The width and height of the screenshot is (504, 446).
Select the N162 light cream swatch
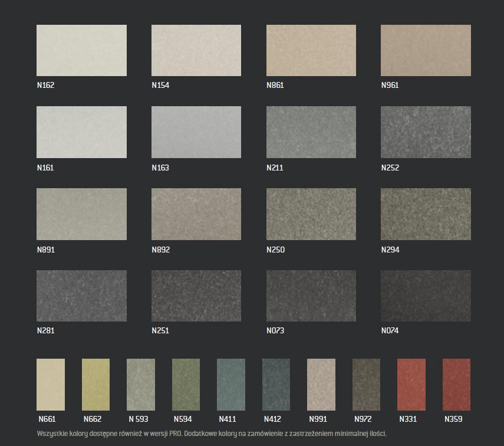coord(81,50)
